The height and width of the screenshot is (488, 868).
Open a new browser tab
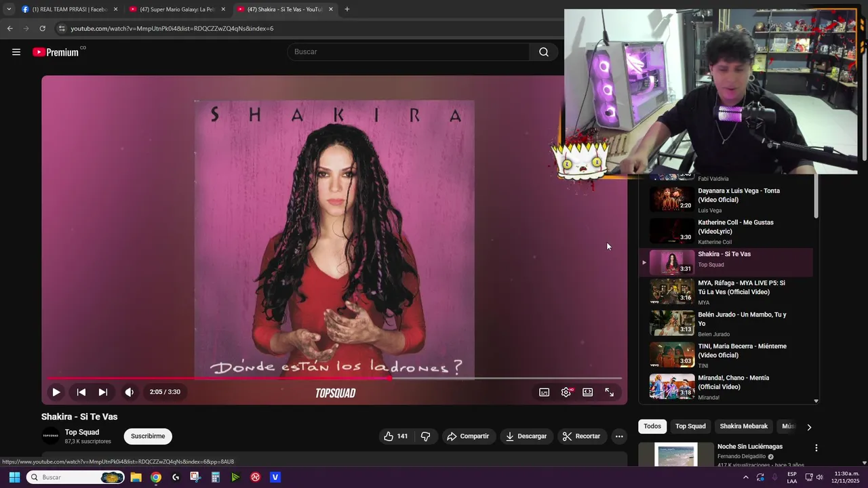(x=347, y=9)
